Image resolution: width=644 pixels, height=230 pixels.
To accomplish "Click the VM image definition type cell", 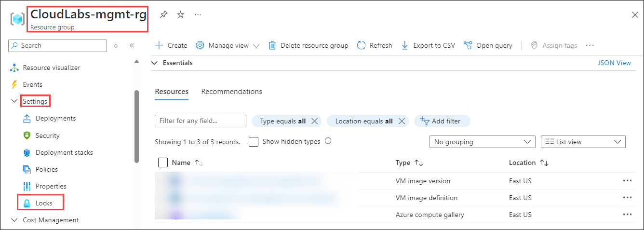I will tap(426, 198).
